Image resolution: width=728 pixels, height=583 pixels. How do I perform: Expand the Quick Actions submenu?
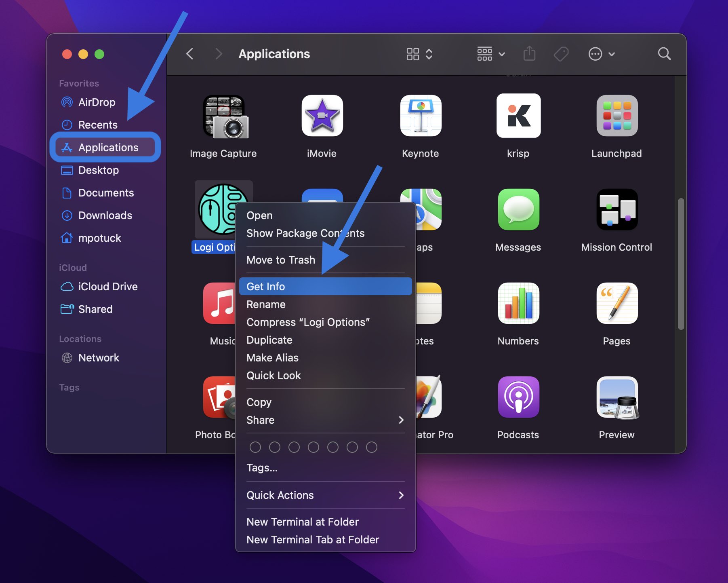point(280,495)
